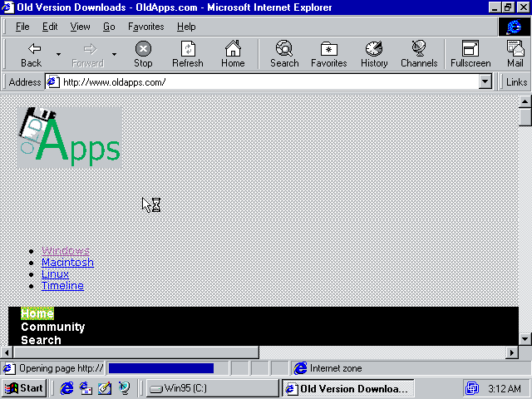Screen dimensions: 532x399
Task: Click the OldApps floppy disk logo
Action: 69,137
